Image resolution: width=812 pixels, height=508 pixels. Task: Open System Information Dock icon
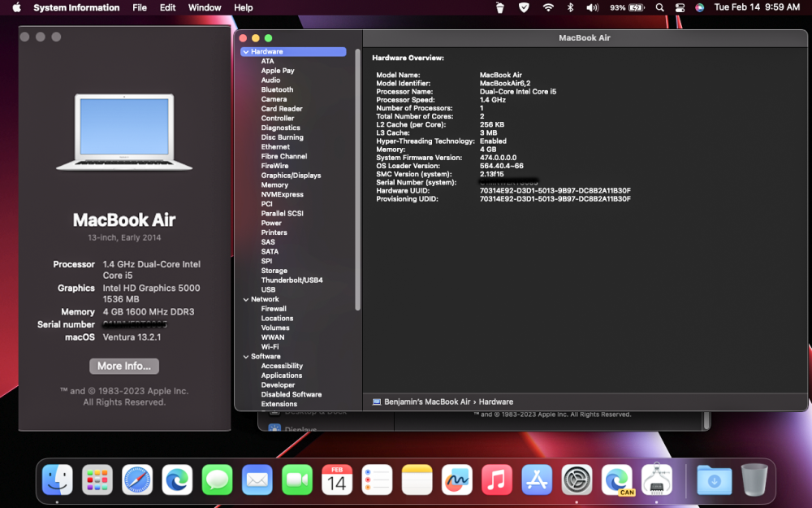(657, 480)
